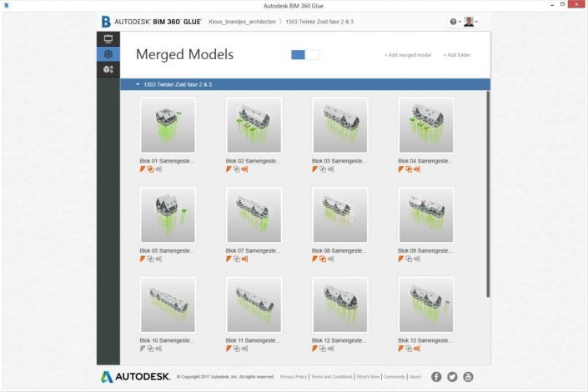The height and width of the screenshot is (392, 588).
Task: Click orange clashes icon under Blok 08
Action: [x=323, y=259]
